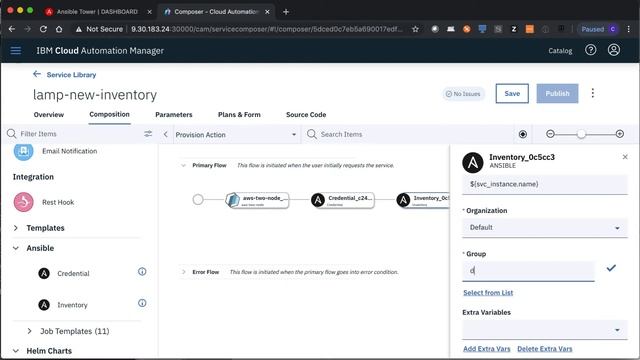Click the back arrow beside Service Library
Image resolution: width=640 pixels, height=360 pixels.
click(37, 74)
